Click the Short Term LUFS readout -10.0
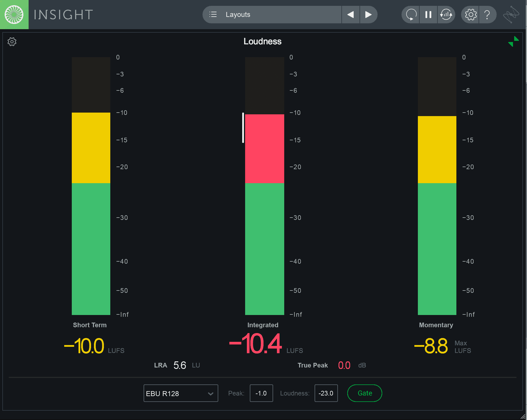527x420 pixels. [x=84, y=346]
